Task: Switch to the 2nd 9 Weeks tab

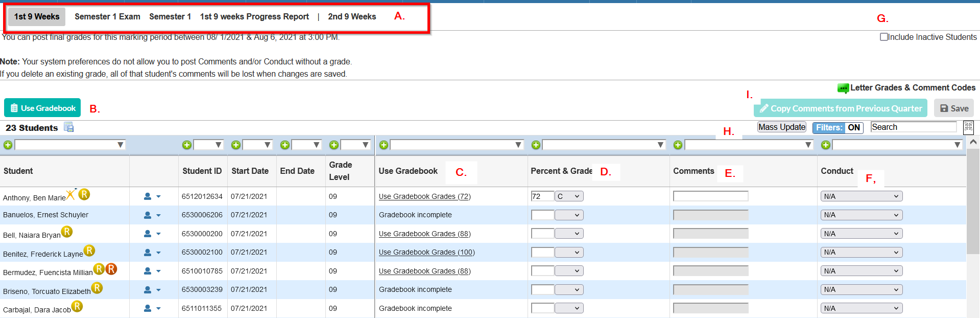Action: (x=352, y=17)
